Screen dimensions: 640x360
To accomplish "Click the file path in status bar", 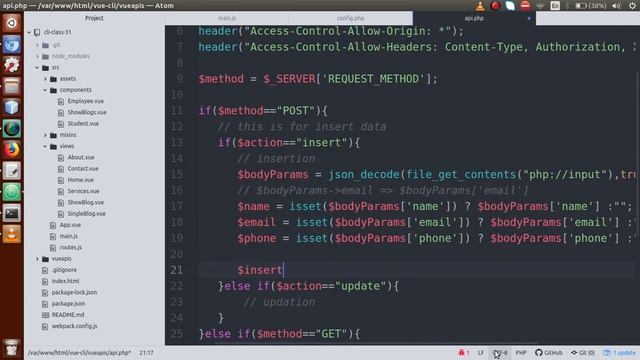I will (x=79, y=353).
